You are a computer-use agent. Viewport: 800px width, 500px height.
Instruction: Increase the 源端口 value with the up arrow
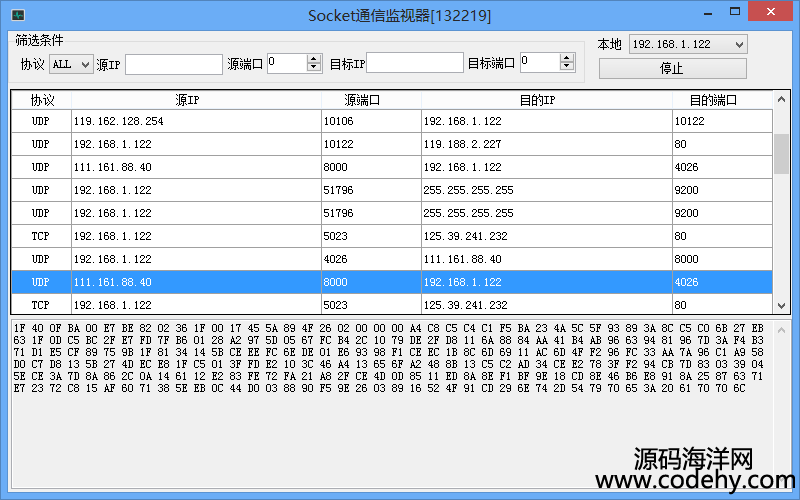coord(314,59)
